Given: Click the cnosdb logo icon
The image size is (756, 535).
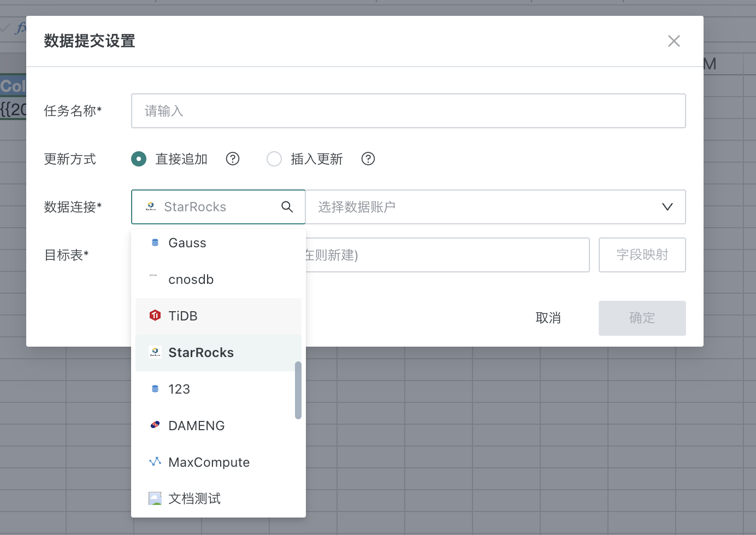Looking at the screenshot, I should (153, 275).
